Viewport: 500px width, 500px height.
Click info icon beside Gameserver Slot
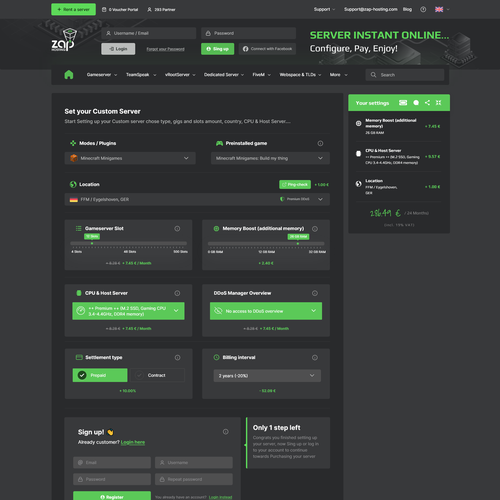(177, 229)
